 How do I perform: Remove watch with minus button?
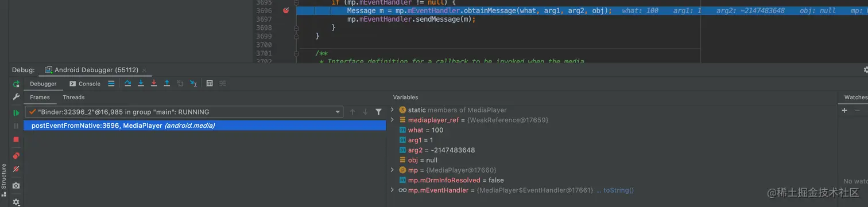[857, 111]
